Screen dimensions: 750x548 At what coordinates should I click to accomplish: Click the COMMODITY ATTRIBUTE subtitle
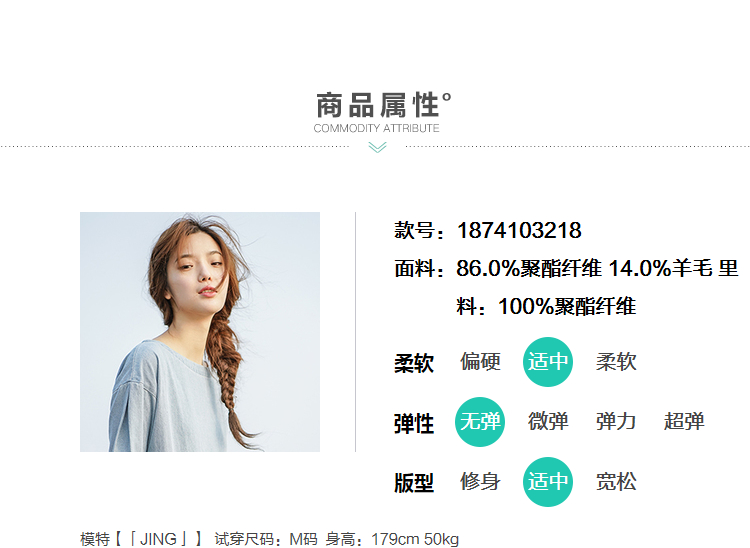tap(376, 128)
